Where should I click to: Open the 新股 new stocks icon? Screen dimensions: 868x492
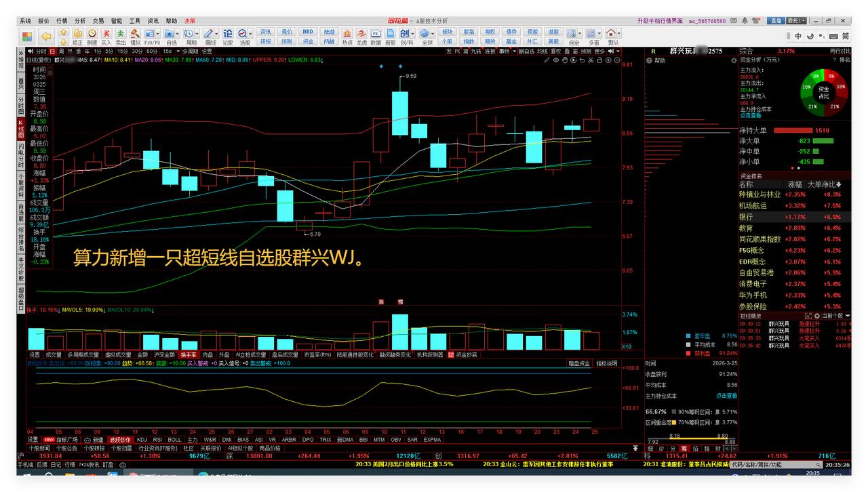pyautogui.click(x=391, y=35)
